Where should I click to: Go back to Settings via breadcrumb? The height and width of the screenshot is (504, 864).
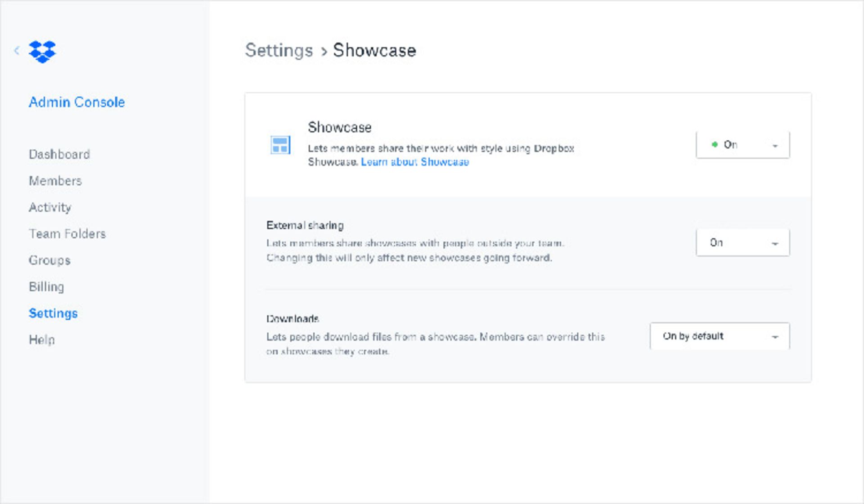279,50
